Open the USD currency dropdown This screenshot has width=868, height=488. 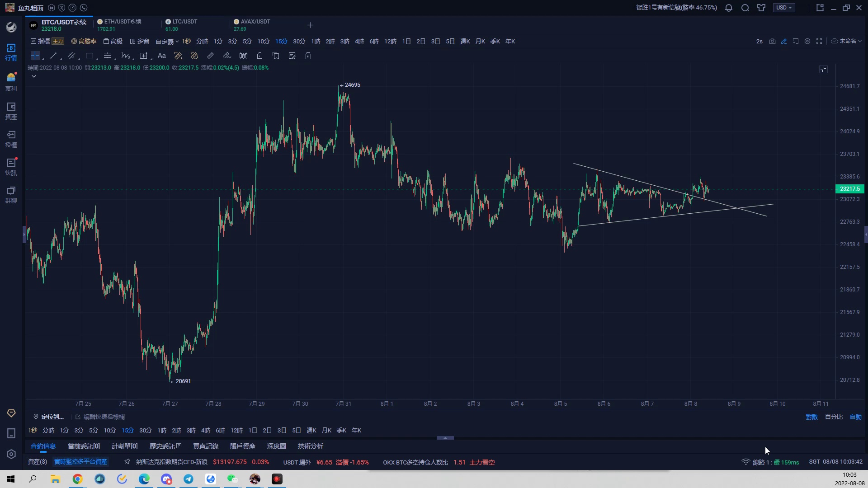click(784, 8)
